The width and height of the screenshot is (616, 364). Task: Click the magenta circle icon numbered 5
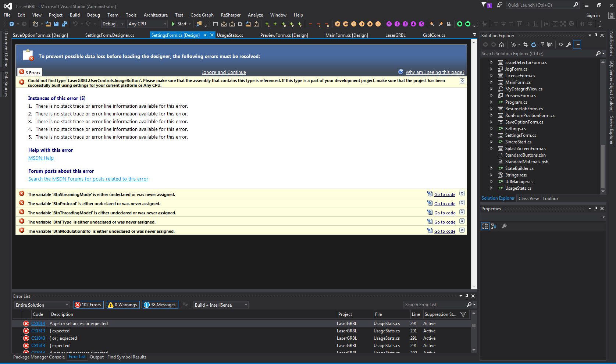(421, 24)
